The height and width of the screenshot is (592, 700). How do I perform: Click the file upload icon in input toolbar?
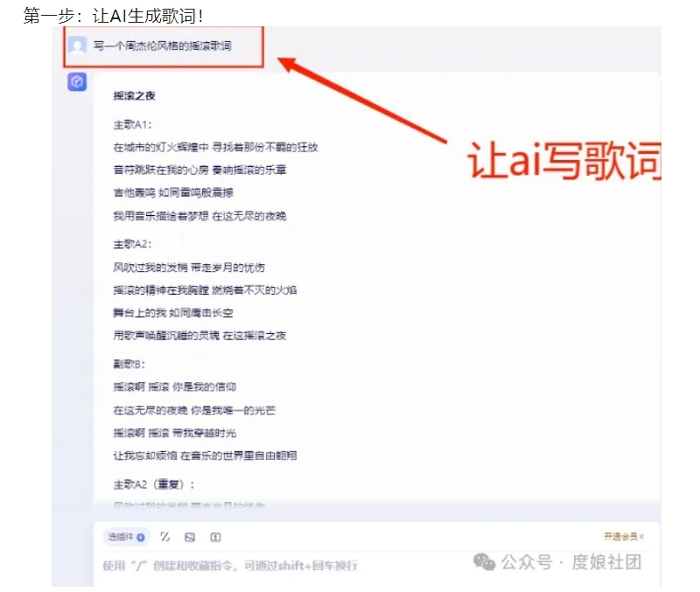click(215, 537)
